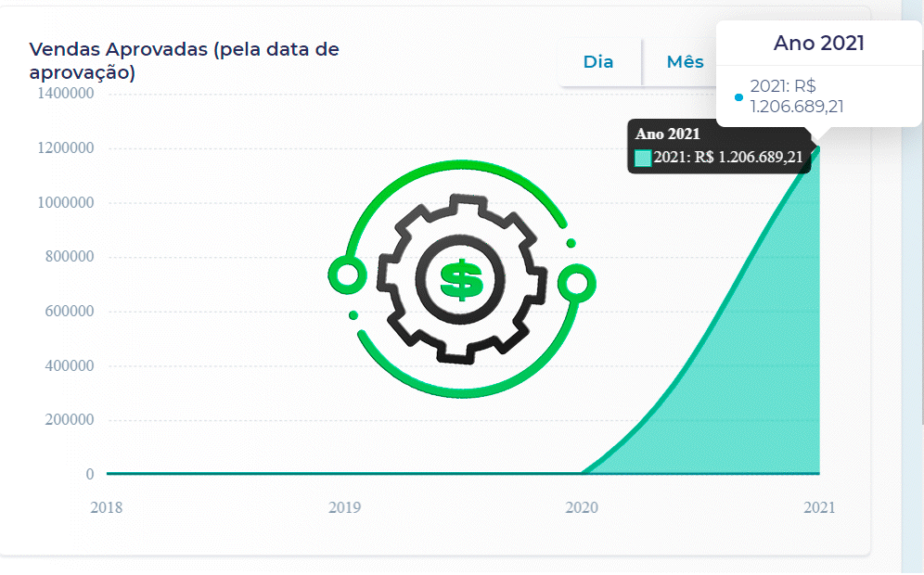Click the teal legend swatch in the dark tooltip
This screenshot has height=575, width=924.
pyautogui.click(x=643, y=158)
